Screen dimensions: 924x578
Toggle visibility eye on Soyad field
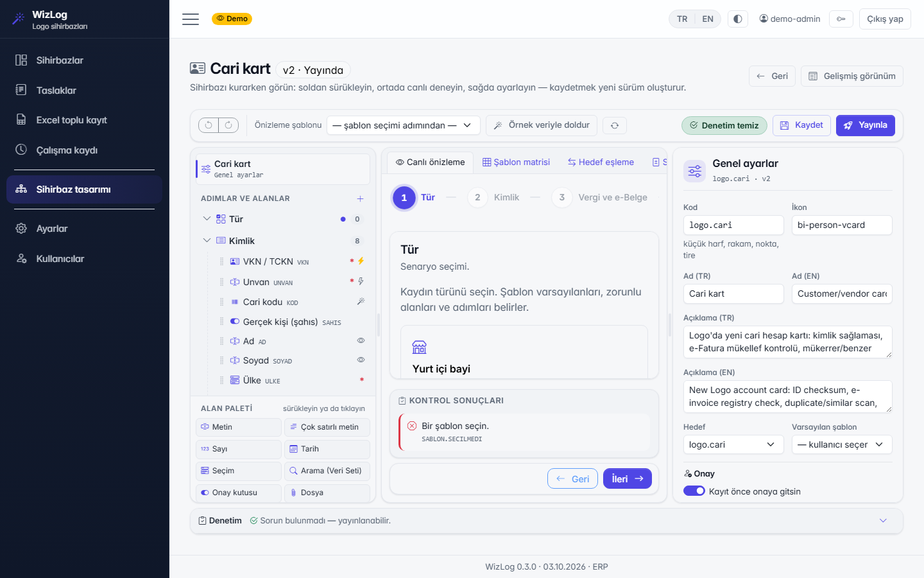point(361,360)
